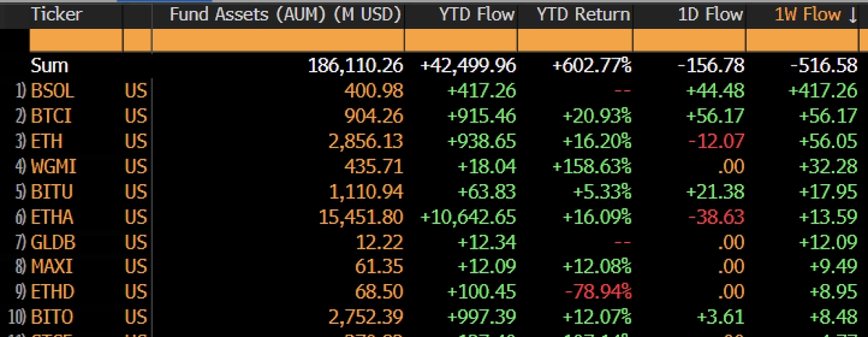Sort by Fund Assets (AUM) column header
Image resolution: width=868 pixels, height=337 pixels.
(285, 14)
